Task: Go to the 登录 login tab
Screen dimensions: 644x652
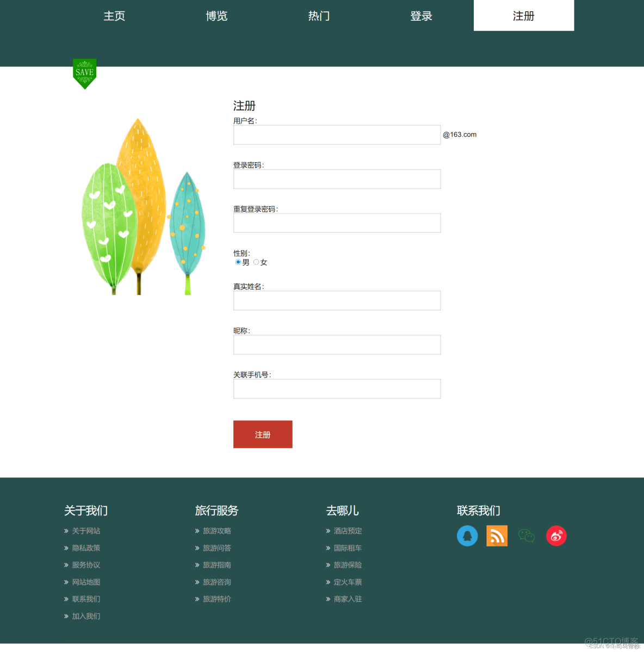Action: [421, 16]
